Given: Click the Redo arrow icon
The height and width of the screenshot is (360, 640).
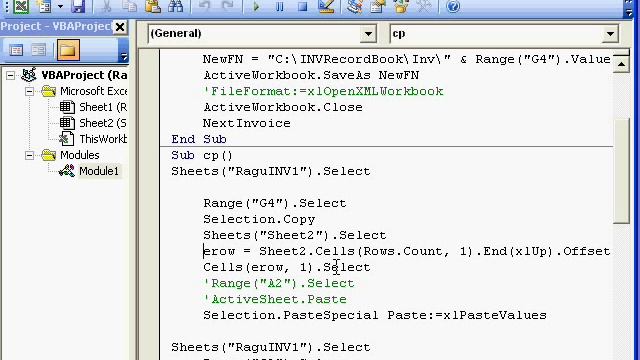Looking at the screenshot, I should 227,7.
